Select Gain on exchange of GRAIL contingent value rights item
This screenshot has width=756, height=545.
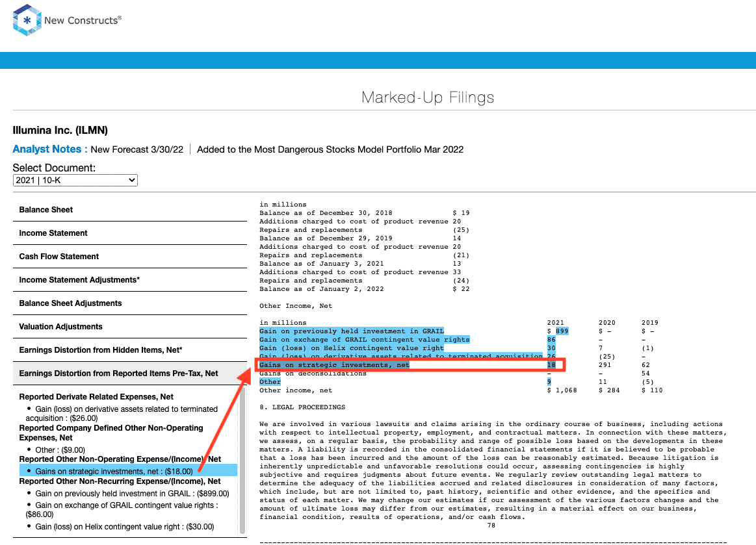coord(122,510)
